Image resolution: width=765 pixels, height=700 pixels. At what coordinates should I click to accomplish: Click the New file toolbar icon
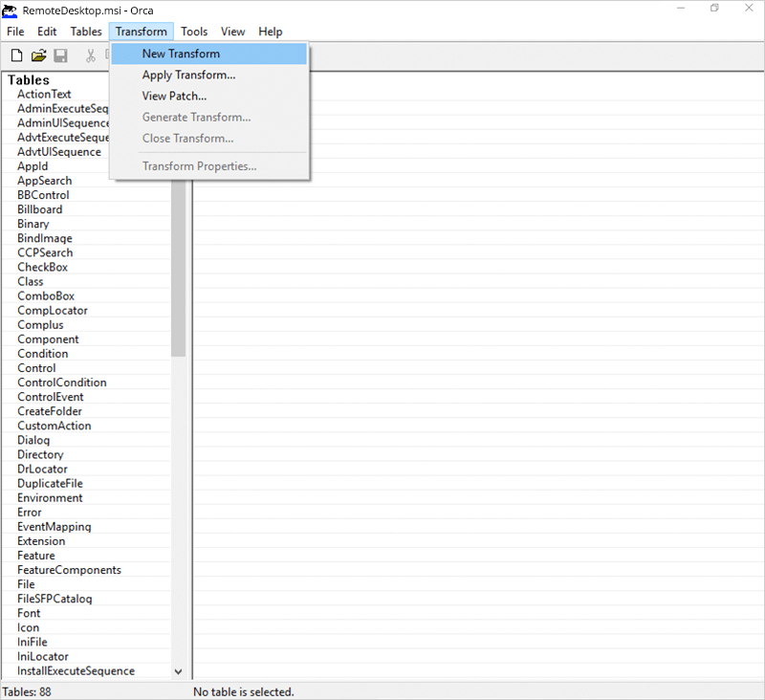(16, 55)
